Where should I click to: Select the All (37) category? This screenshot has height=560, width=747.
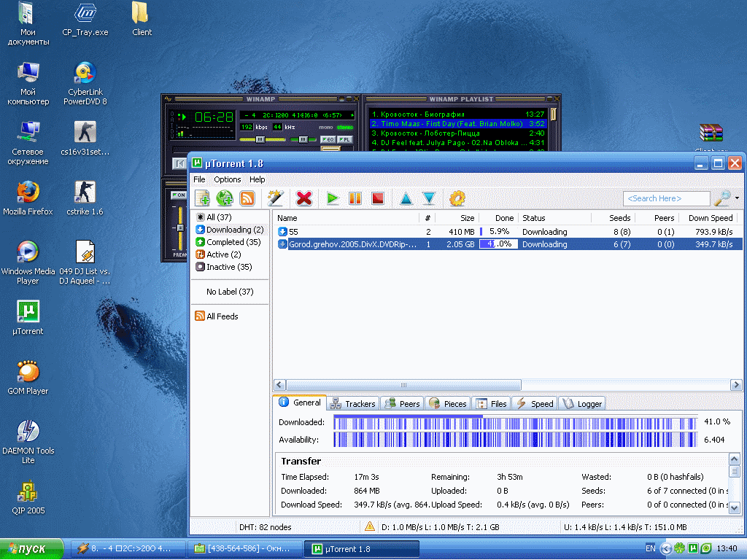[214, 217]
